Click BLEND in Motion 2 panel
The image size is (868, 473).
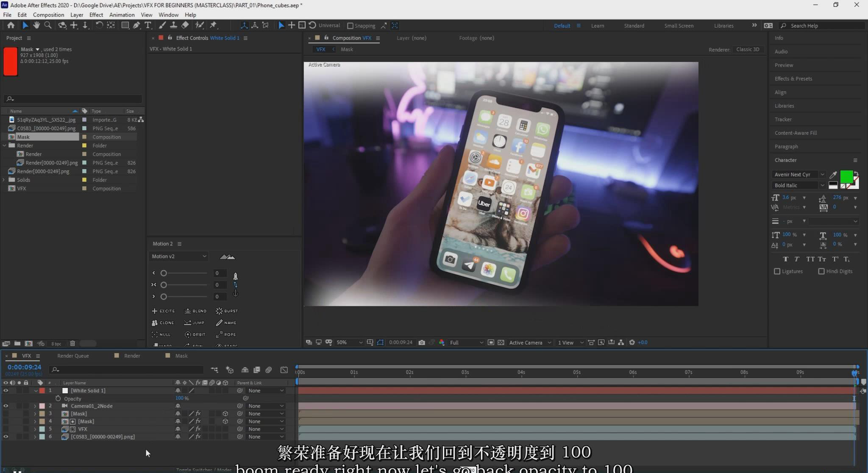point(195,311)
